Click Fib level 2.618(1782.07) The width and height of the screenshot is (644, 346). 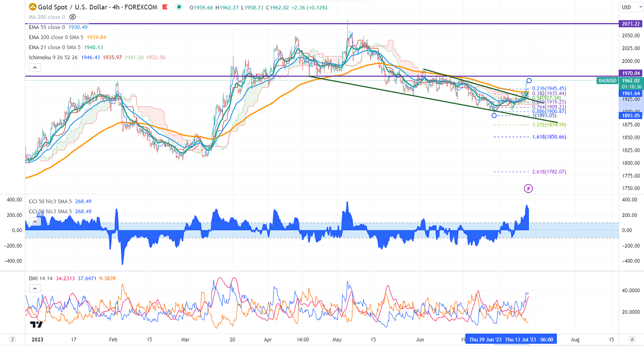549,172
